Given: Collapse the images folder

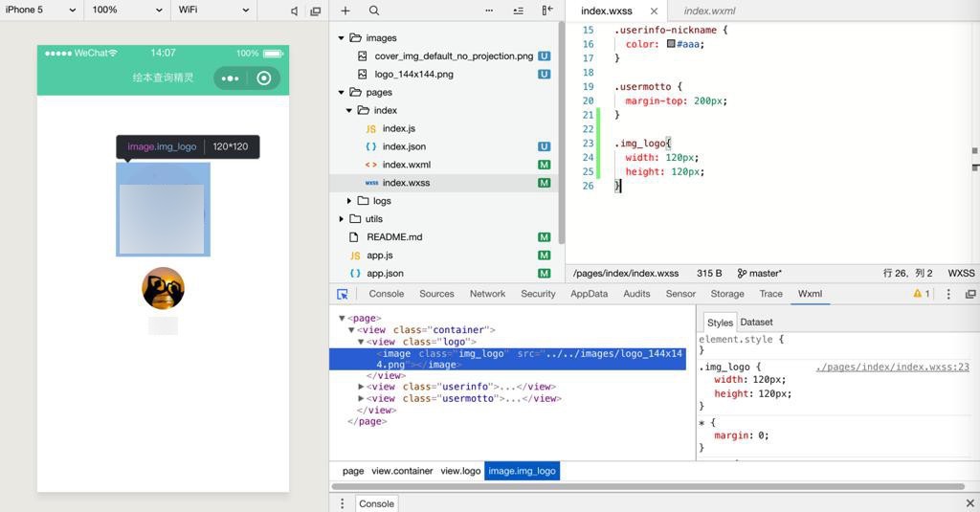Looking at the screenshot, I should click(x=342, y=38).
